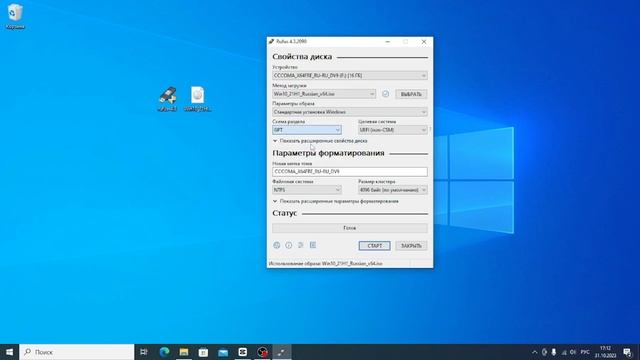
Task: Open Task View on the taskbar
Action: coord(144,352)
